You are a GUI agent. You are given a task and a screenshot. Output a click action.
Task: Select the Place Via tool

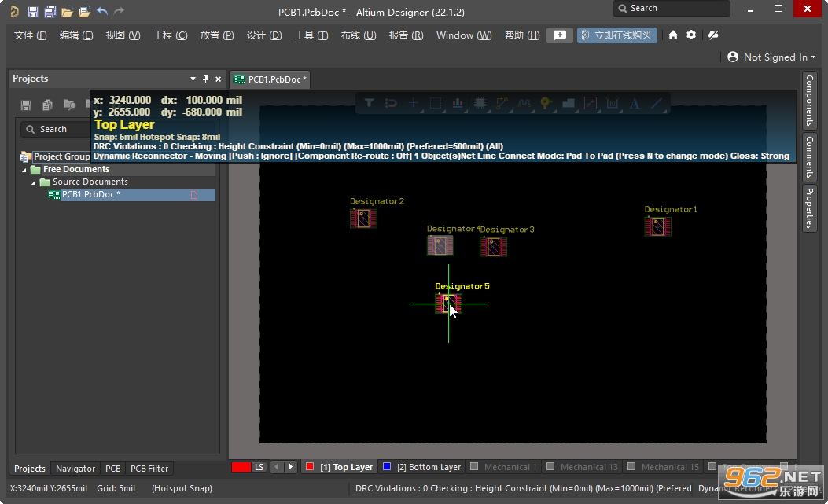click(546, 103)
